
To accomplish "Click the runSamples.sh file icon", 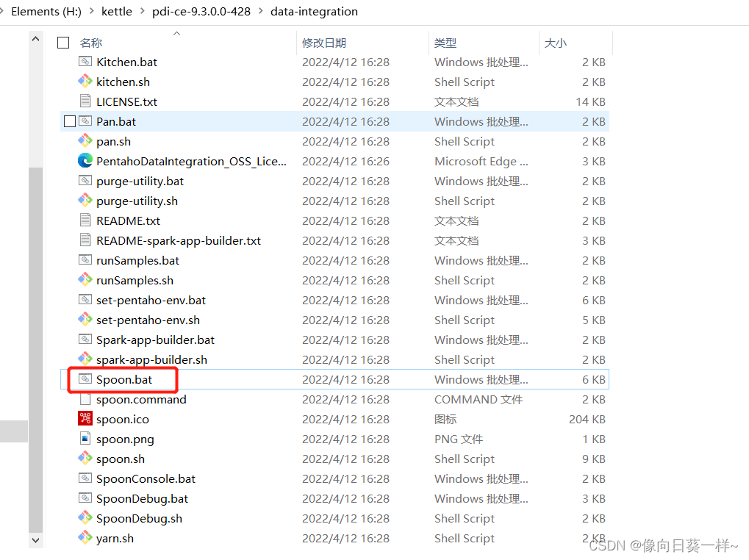I will coord(85,280).
